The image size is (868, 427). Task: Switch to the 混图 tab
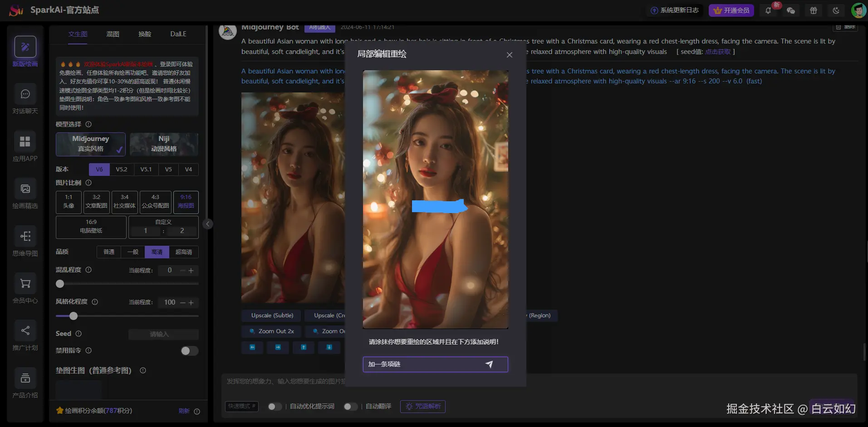point(112,34)
